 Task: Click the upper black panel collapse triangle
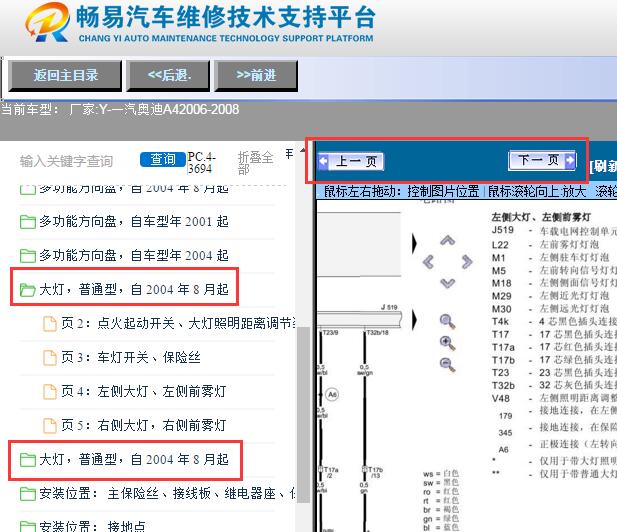pyautogui.click(x=414, y=243)
